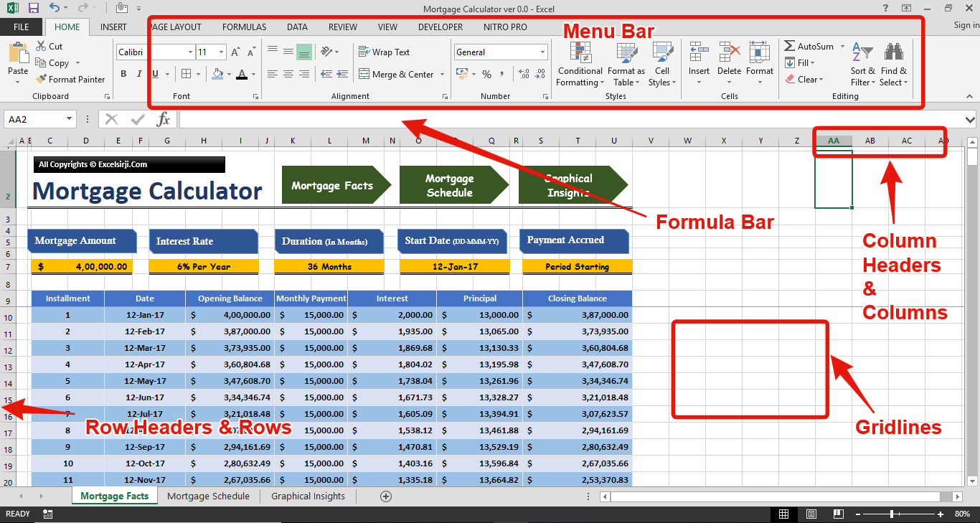
Task: Click the Cut scissors icon
Action: point(41,46)
